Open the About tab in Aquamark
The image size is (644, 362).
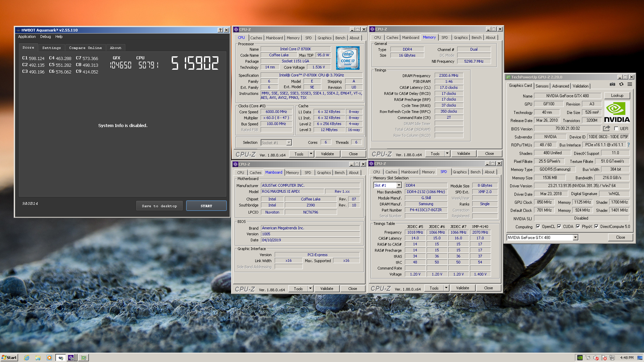click(116, 48)
